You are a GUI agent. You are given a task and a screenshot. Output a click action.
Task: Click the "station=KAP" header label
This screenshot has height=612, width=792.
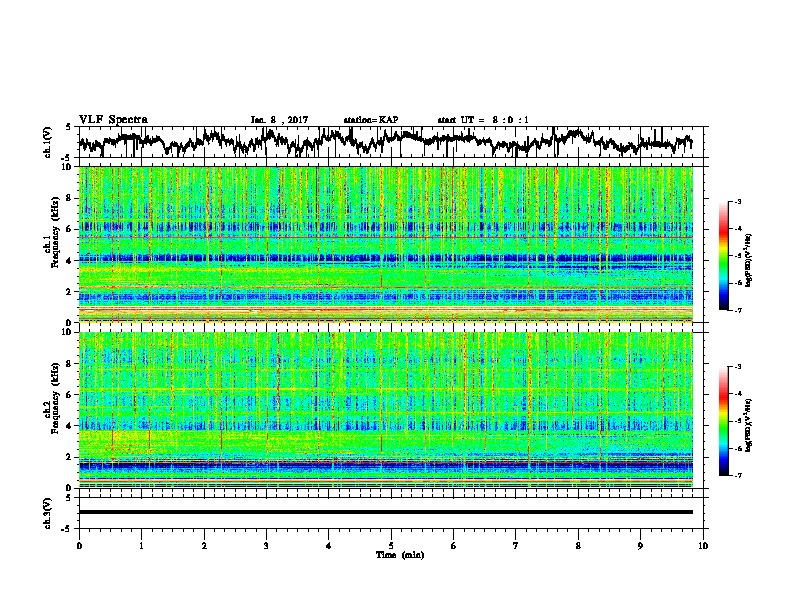coord(371,120)
